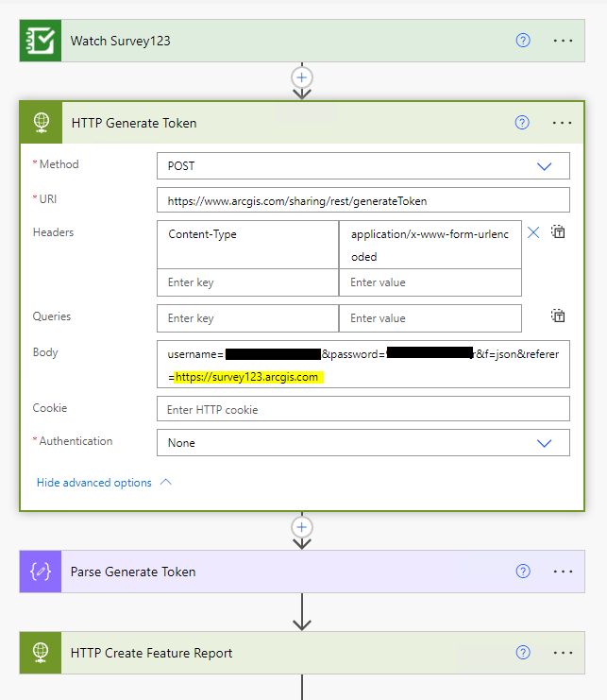Expand the Authentication dropdown showing None
The height and width of the screenshot is (700, 607).
(544, 442)
